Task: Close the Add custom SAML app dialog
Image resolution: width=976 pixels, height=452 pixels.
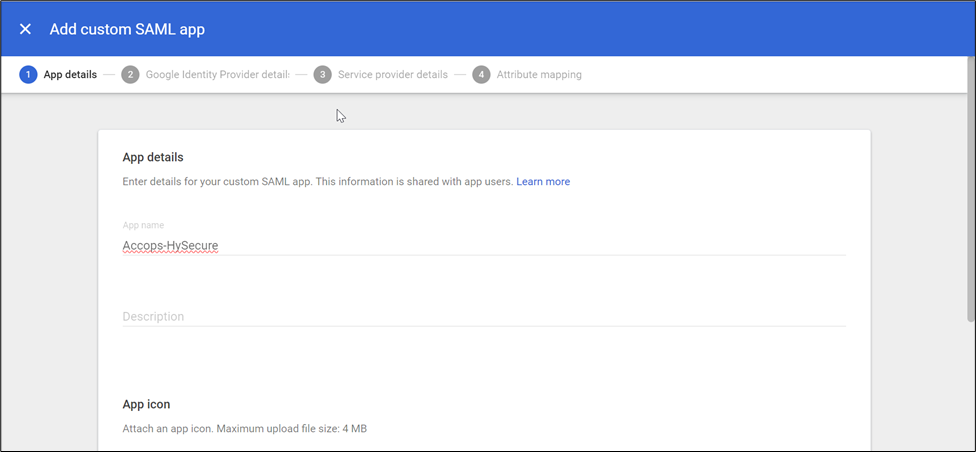Action: point(26,29)
